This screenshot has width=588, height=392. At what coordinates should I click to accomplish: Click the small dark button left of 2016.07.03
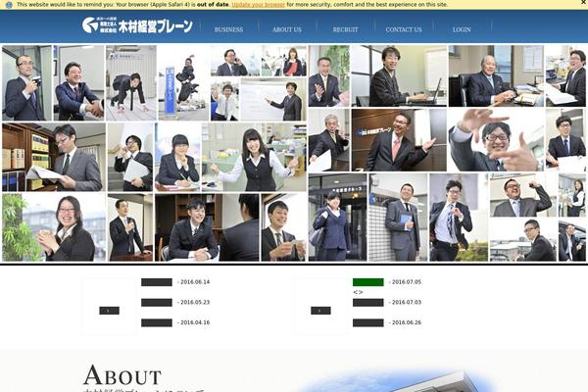click(320, 311)
